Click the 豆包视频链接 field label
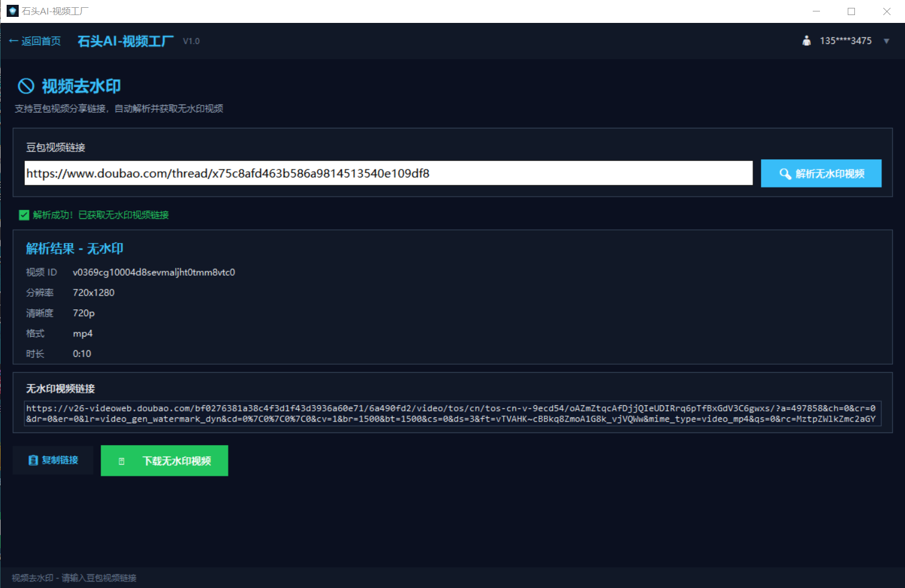 [x=55, y=148]
